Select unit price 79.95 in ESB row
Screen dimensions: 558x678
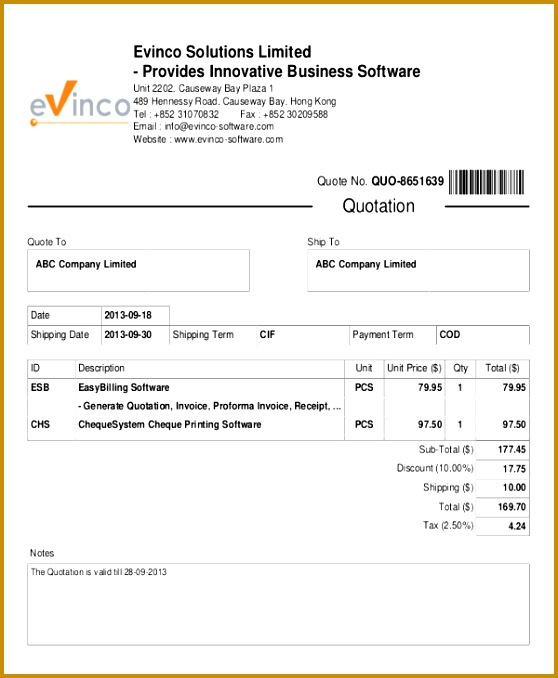click(430, 387)
